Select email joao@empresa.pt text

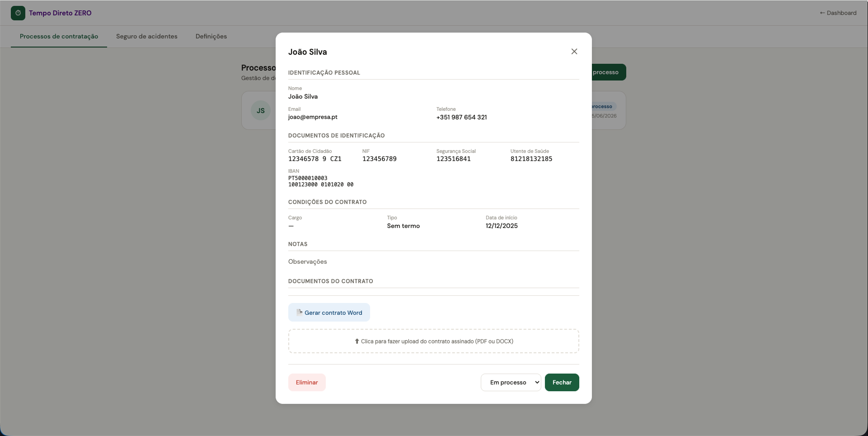pyautogui.click(x=313, y=117)
